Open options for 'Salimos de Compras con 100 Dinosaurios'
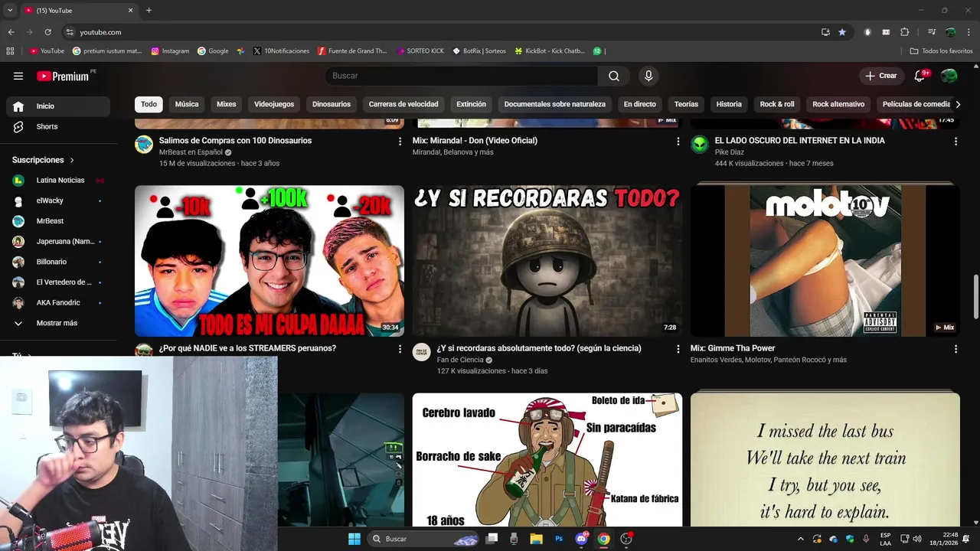 (x=400, y=142)
